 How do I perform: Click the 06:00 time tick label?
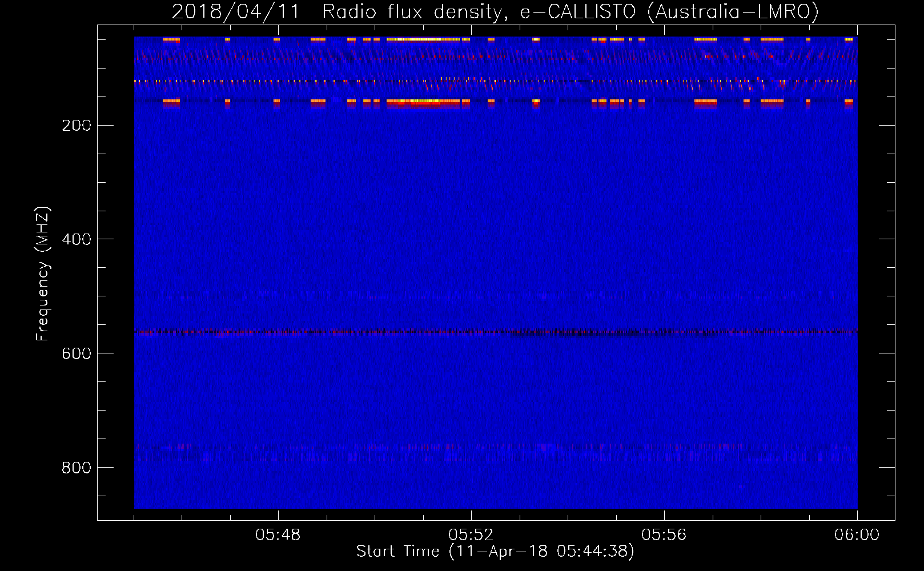coord(857,535)
